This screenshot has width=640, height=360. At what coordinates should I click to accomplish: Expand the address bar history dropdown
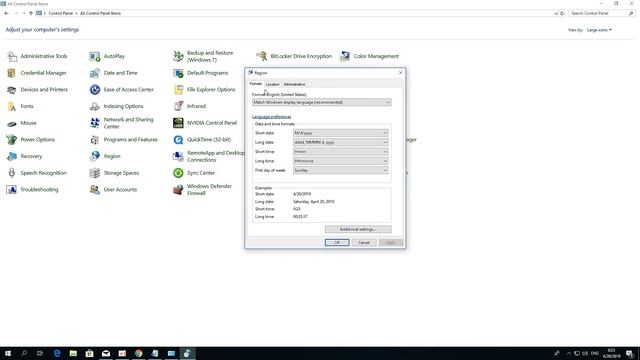coord(556,13)
